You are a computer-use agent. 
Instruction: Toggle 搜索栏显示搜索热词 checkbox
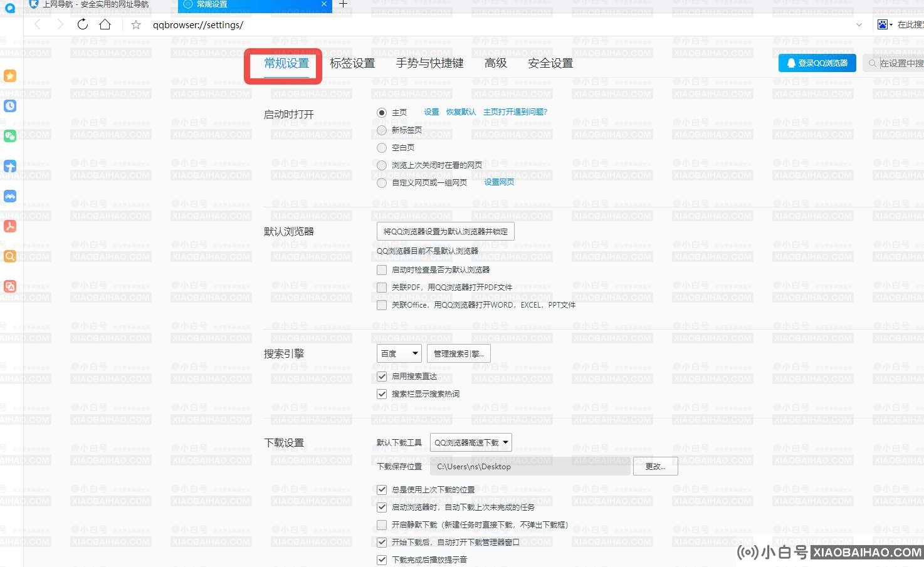tap(382, 394)
